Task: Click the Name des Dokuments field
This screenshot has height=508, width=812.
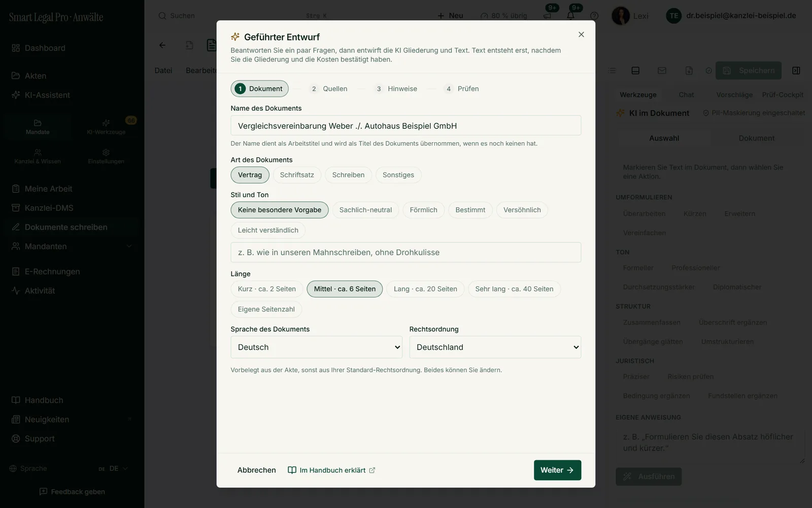Action: (x=406, y=125)
